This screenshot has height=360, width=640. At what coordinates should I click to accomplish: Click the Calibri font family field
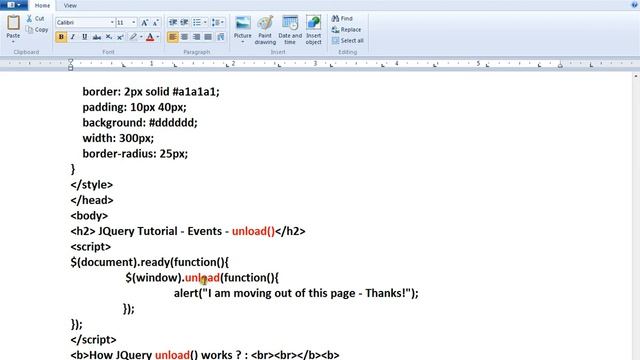point(83,22)
